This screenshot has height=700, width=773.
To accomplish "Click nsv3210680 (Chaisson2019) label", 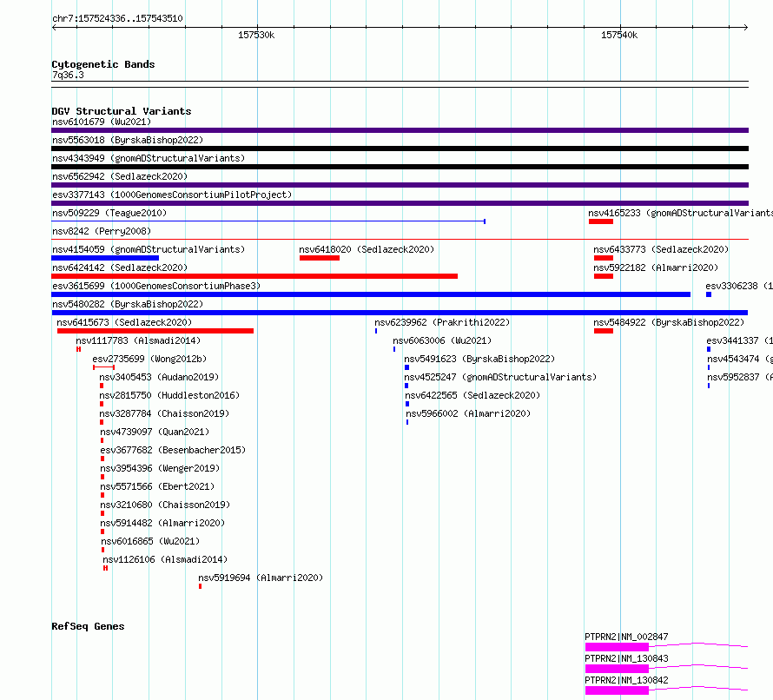I will (165, 505).
